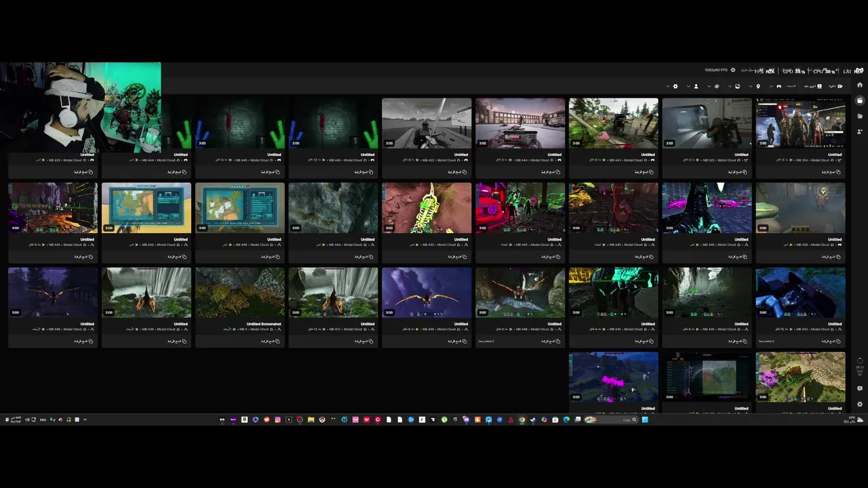Open the cyan neon outlines clip
The width and height of the screenshot is (868, 488).
pyautogui.click(x=614, y=293)
